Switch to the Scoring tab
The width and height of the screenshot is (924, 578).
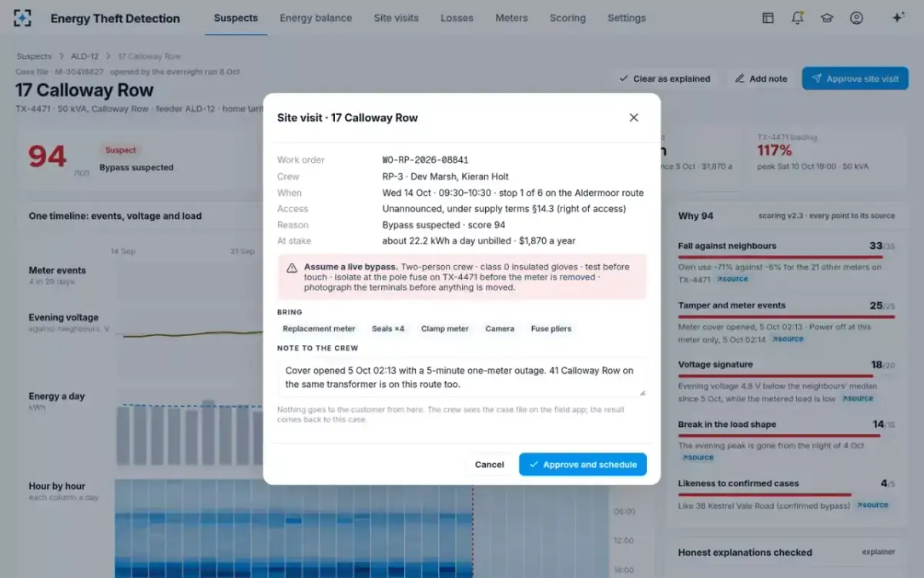click(x=567, y=18)
